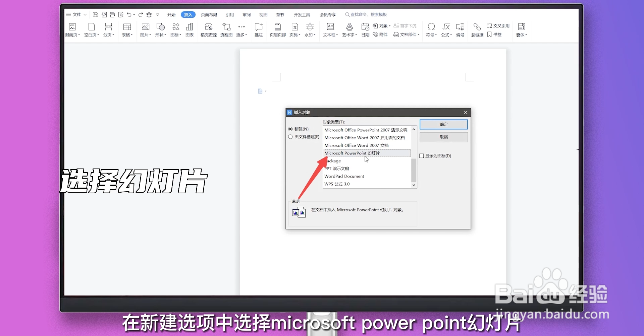
Task: Select the 新建(N) radio option
Action: (290, 129)
